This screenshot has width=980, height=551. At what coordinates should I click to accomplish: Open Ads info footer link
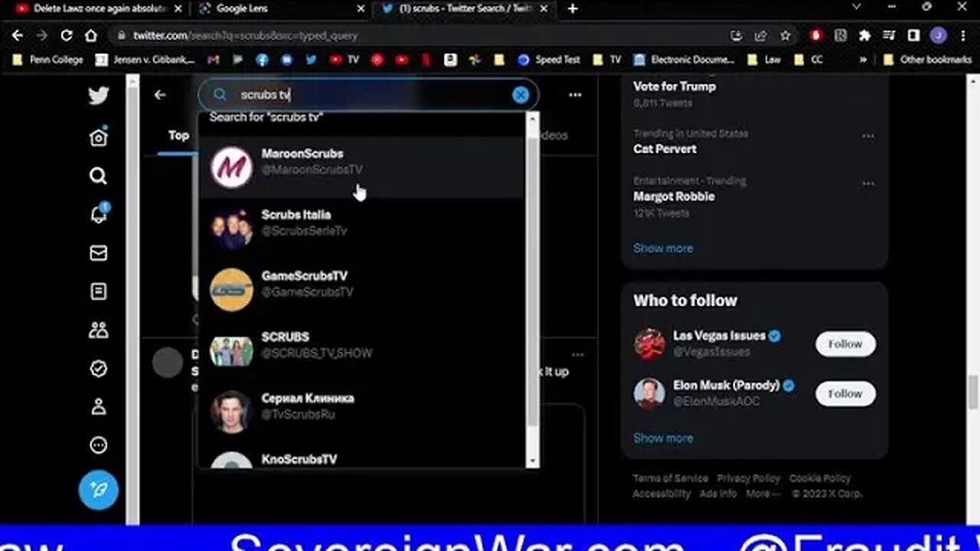[718, 494]
